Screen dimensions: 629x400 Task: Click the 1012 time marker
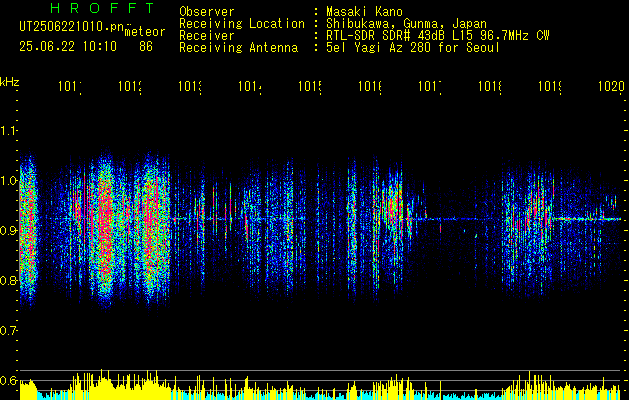tap(130, 86)
